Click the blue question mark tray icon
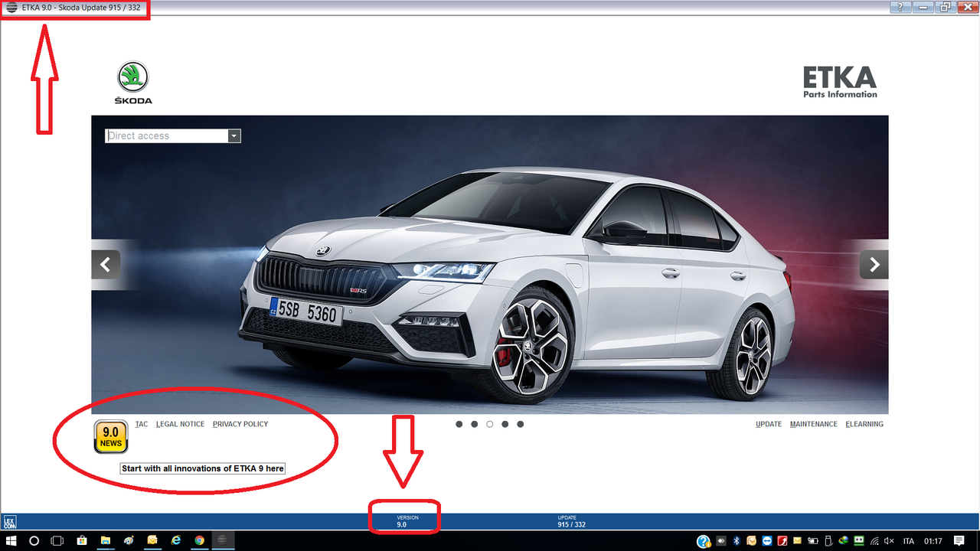The width and height of the screenshot is (980, 551). (704, 541)
